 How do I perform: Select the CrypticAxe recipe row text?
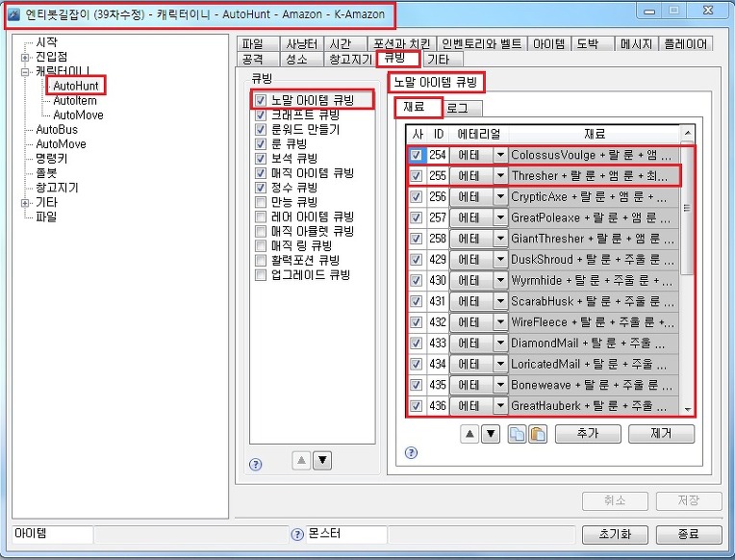click(594, 197)
